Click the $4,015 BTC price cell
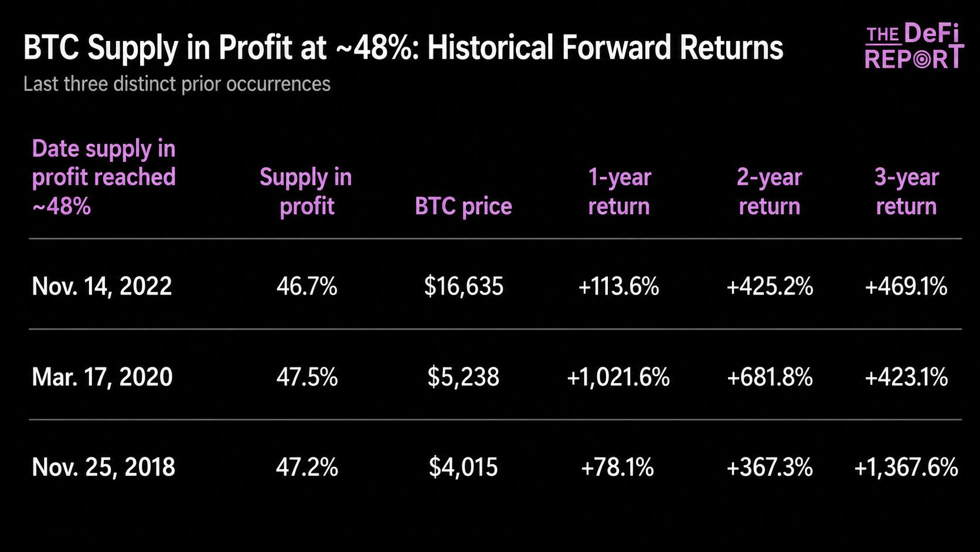 463,467
